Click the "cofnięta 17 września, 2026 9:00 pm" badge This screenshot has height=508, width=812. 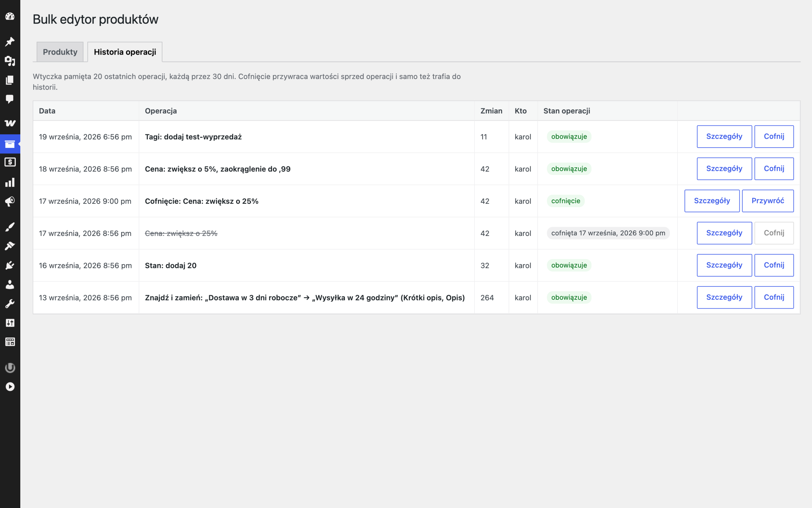[x=608, y=233]
